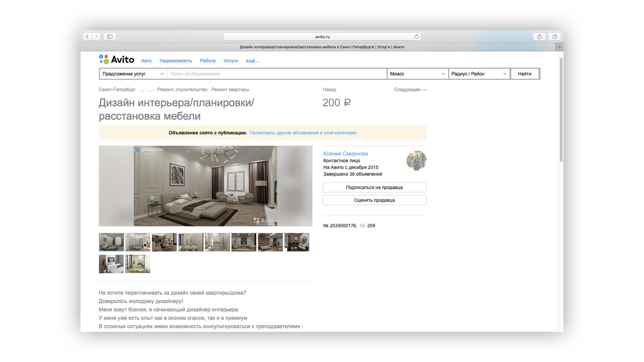
Task: Show all tabs overview
Action: (555, 36)
